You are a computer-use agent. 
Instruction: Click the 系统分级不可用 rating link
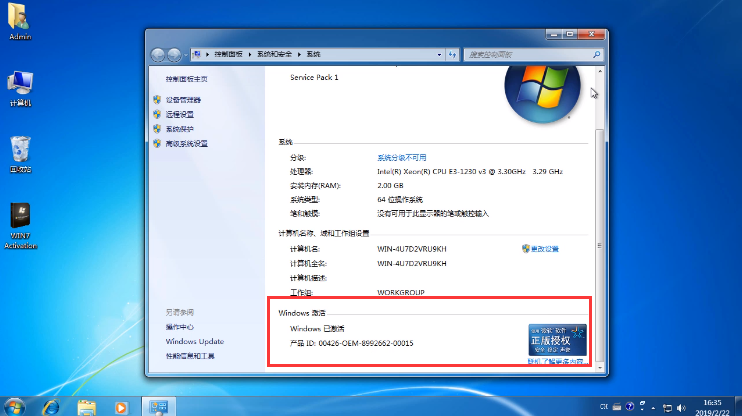click(402, 158)
